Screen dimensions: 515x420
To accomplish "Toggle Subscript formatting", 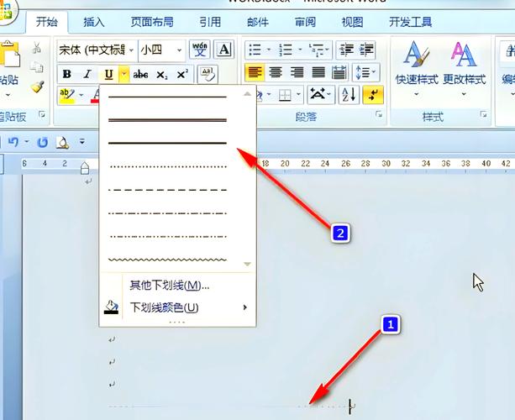I will [161, 75].
